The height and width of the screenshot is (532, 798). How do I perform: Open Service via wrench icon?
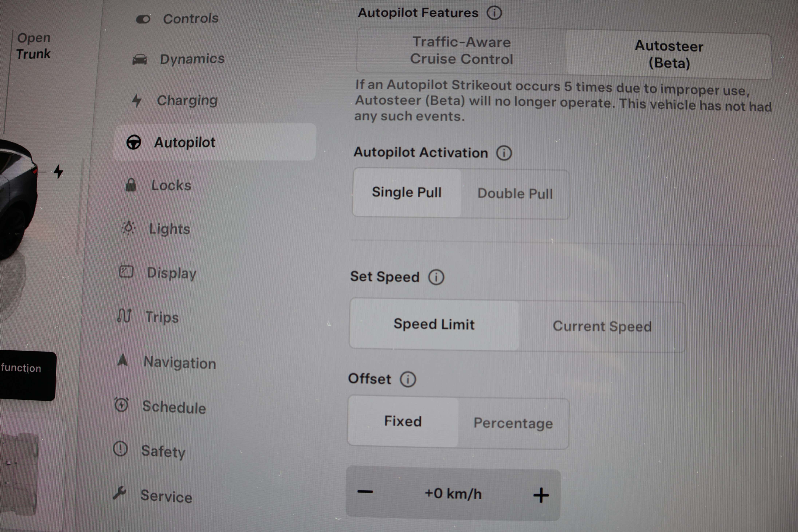click(119, 493)
